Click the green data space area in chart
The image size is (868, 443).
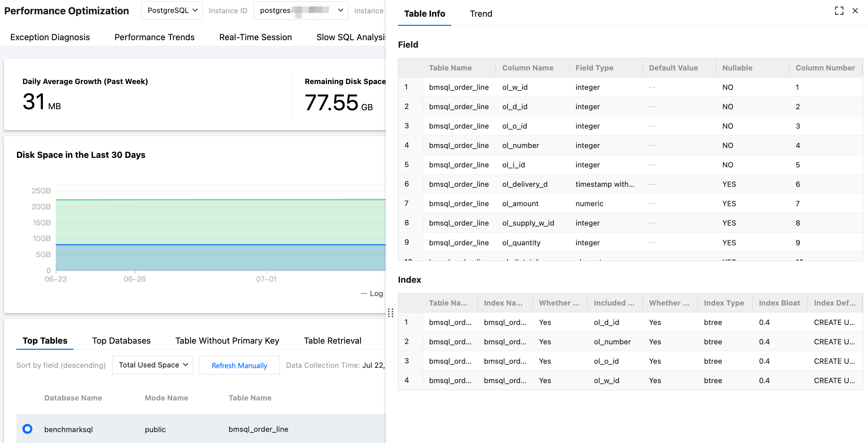[220, 221]
